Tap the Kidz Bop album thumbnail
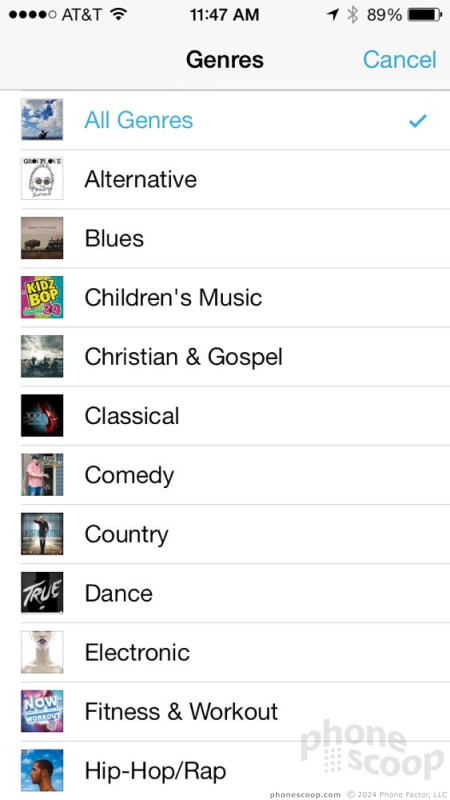The width and height of the screenshot is (450, 800). pyautogui.click(x=42, y=297)
